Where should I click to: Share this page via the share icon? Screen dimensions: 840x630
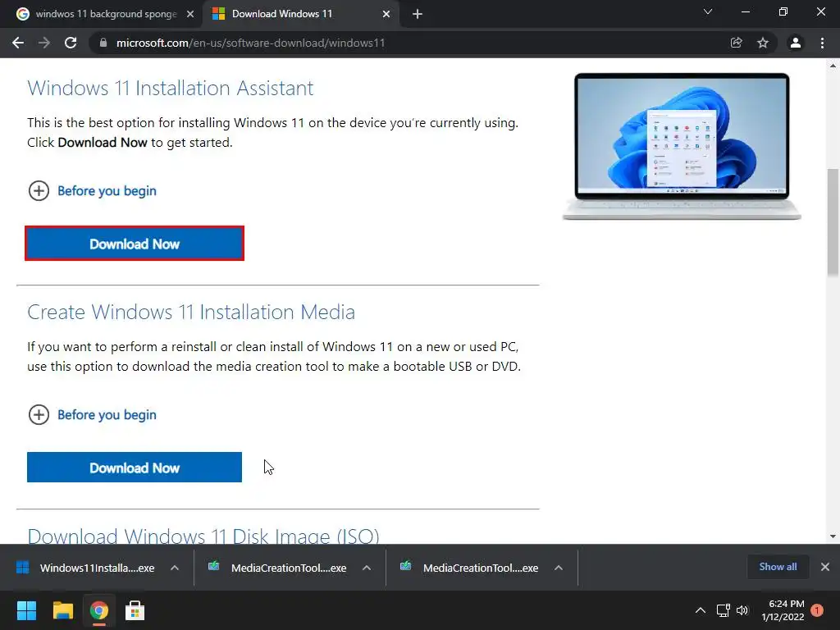tap(736, 43)
